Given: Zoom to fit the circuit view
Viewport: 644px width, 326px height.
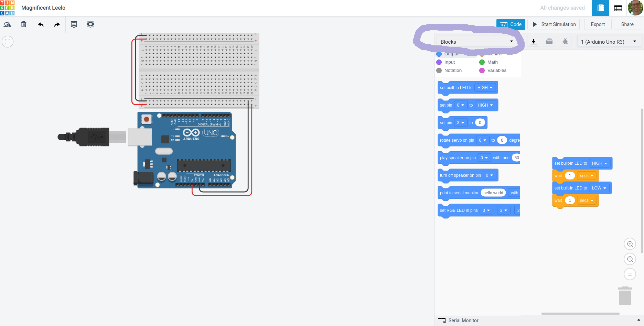Looking at the screenshot, I should click(8, 42).
